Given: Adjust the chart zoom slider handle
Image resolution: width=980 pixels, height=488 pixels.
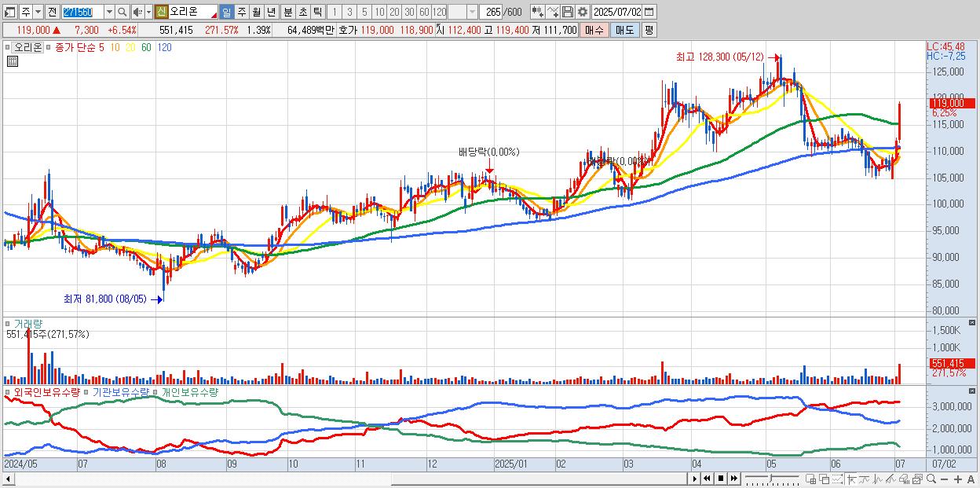Looking at the screenshot, I should tap(771, 478).
